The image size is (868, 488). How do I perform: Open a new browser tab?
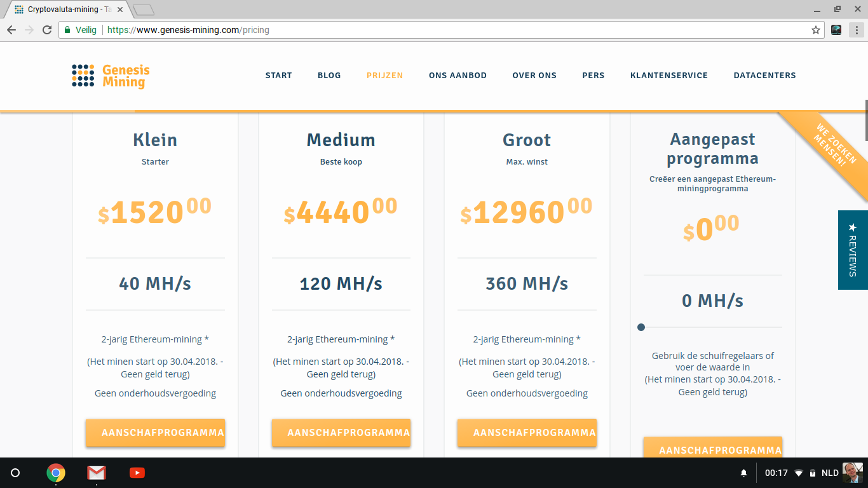click(x=144, y=10)
